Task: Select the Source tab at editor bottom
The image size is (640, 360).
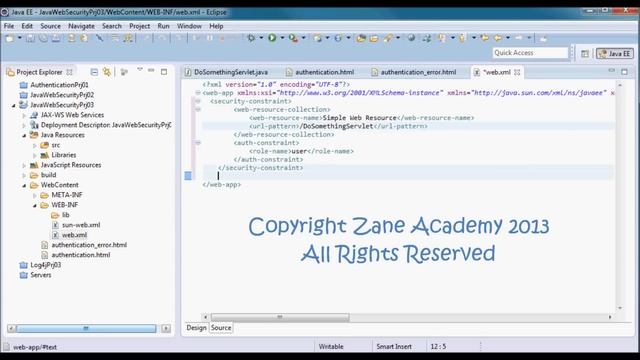Action: [x=221, y=328]
